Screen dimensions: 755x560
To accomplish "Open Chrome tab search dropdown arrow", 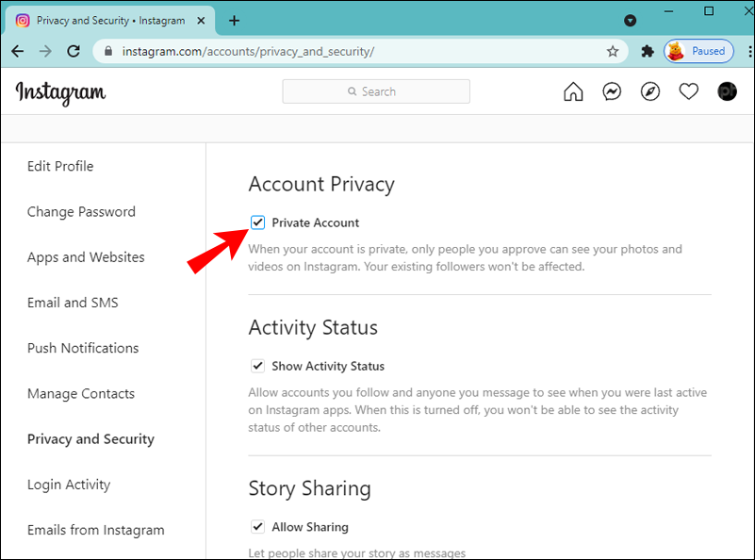I will point(631,20).
